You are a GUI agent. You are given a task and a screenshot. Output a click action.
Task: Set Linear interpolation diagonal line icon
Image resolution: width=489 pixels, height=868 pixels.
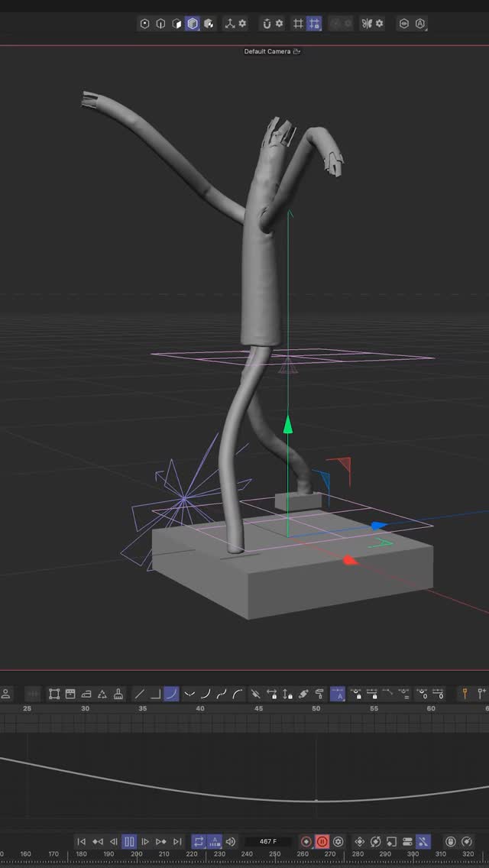point(140,694)
